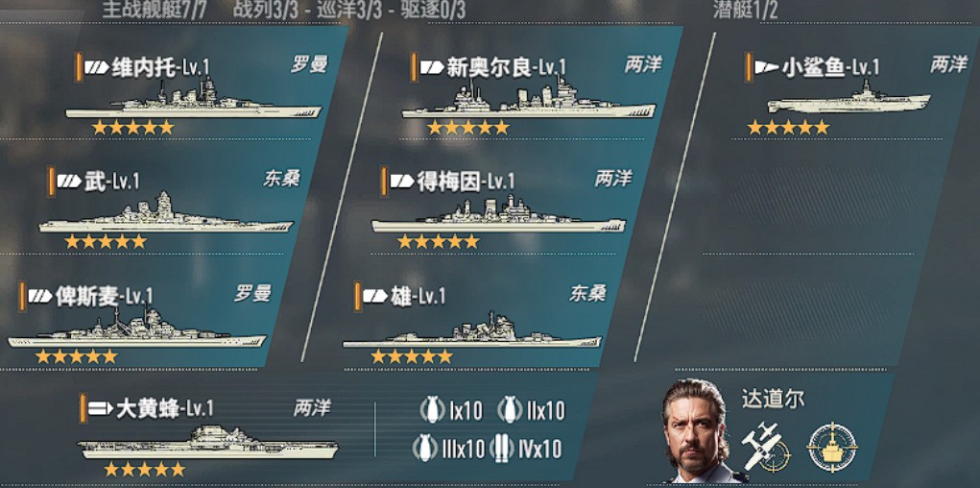Select the 武 battleship silhouette

point(166,214)
